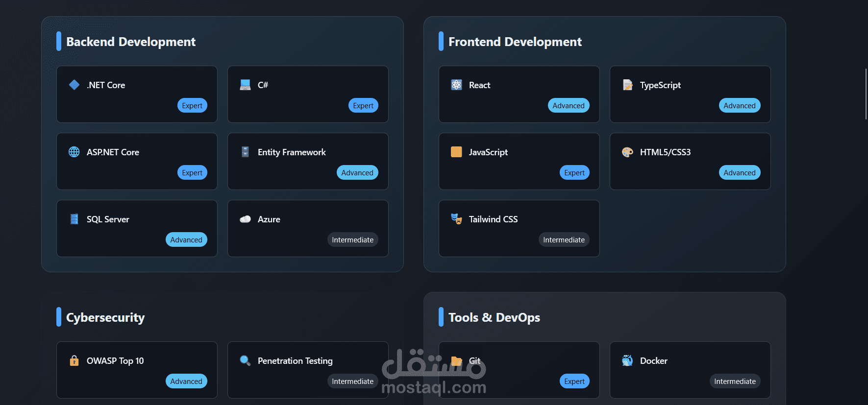Click the Tools & DevOps heading

tap(494, 317)
